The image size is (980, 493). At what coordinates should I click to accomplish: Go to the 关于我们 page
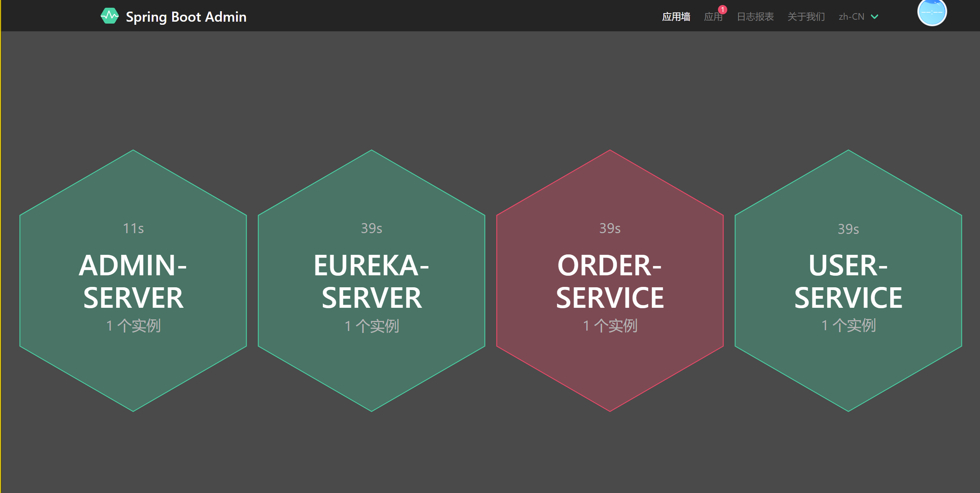pos(806,17)
